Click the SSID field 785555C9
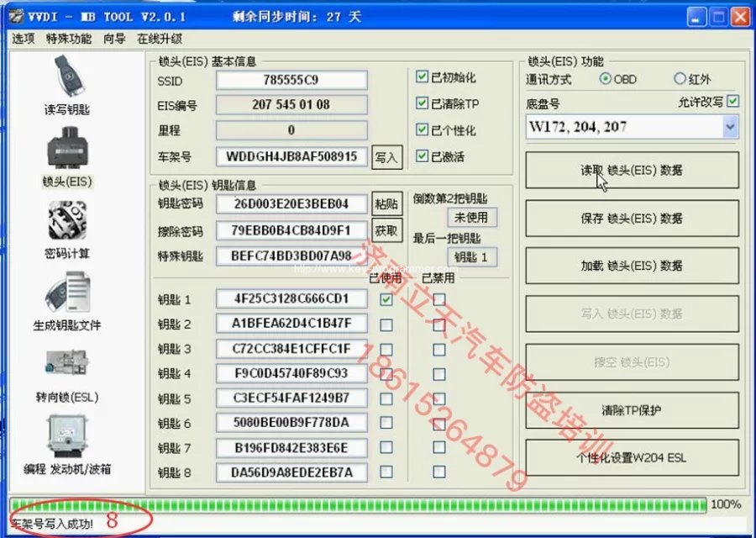The image size is (756, 538). pyautogui.click(x=291, y=80)
